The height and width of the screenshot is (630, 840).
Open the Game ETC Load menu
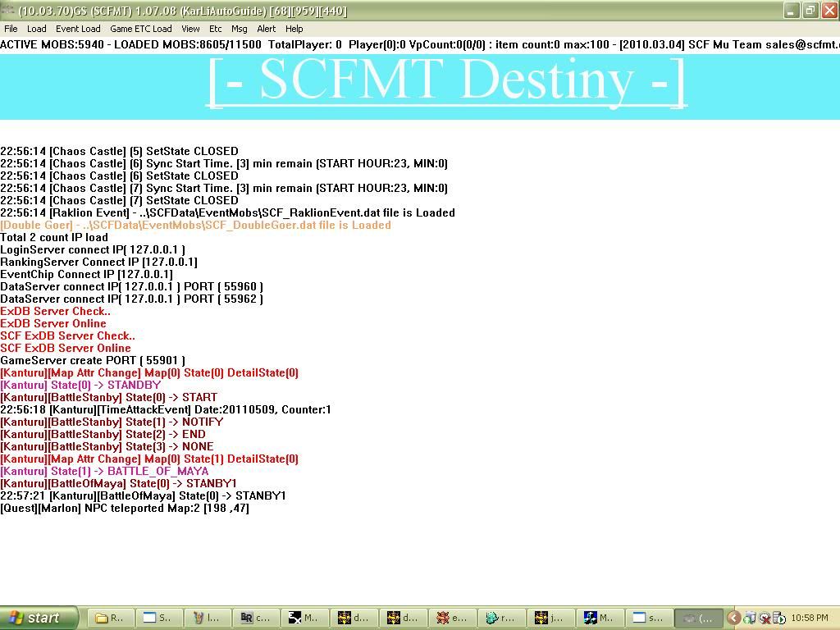[x=140, y=29]
